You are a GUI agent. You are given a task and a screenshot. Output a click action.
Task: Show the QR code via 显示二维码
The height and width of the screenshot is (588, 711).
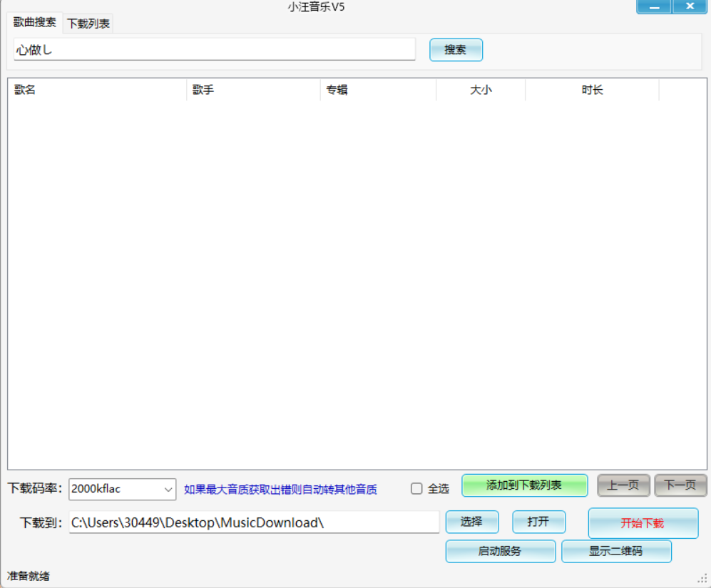(x=616, y=551)
